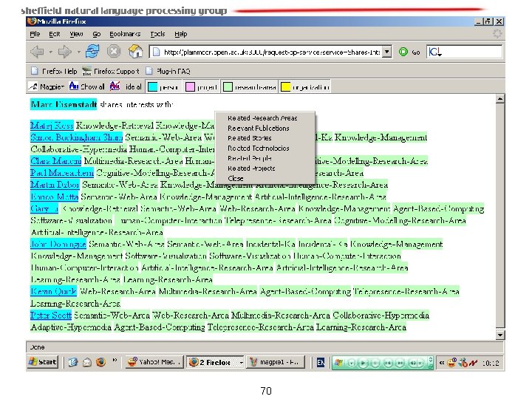The width and height of the screenshot is (532, 399).
Task: Open Firefox Help bookmark
Action: pos(54,71)
